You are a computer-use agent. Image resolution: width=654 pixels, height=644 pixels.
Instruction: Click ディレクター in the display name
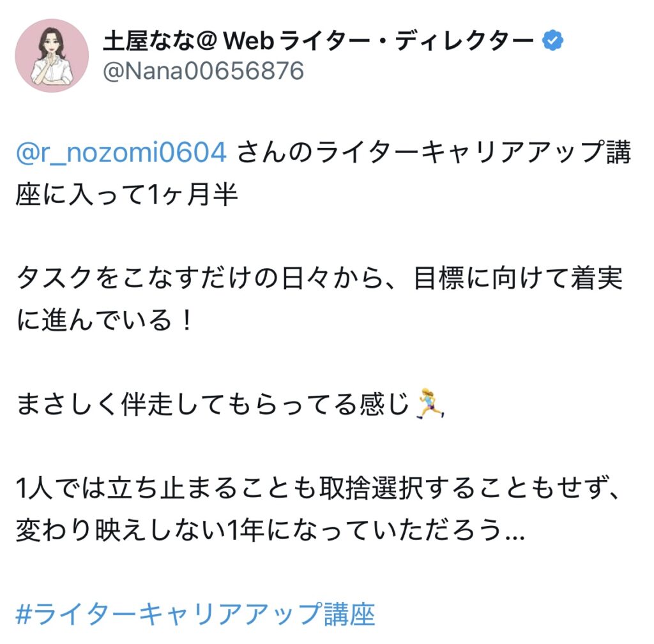(x=464, y=41)
